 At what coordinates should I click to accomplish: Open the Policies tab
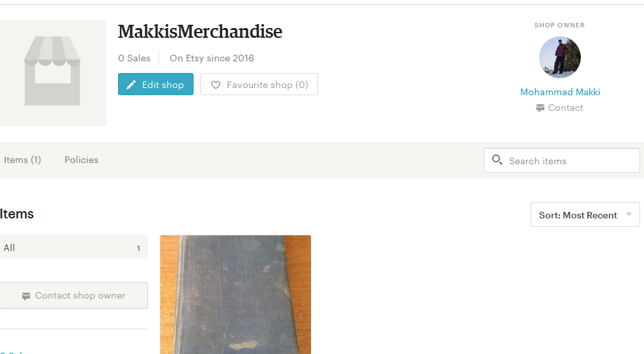coord(81,160)
